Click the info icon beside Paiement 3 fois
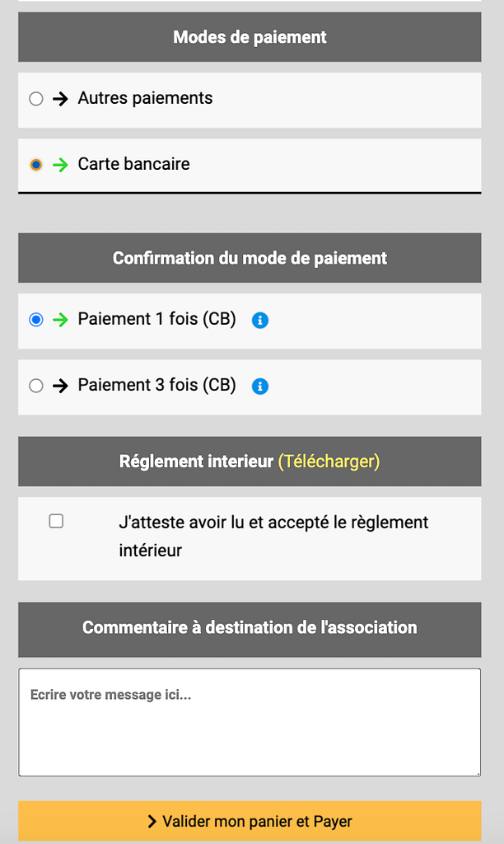The height and width of the screenshot is (844, 504). coord(260,386)
